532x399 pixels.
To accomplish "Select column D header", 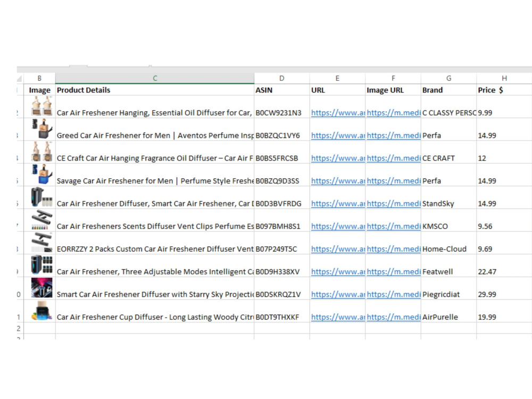I will pos(281,78).
